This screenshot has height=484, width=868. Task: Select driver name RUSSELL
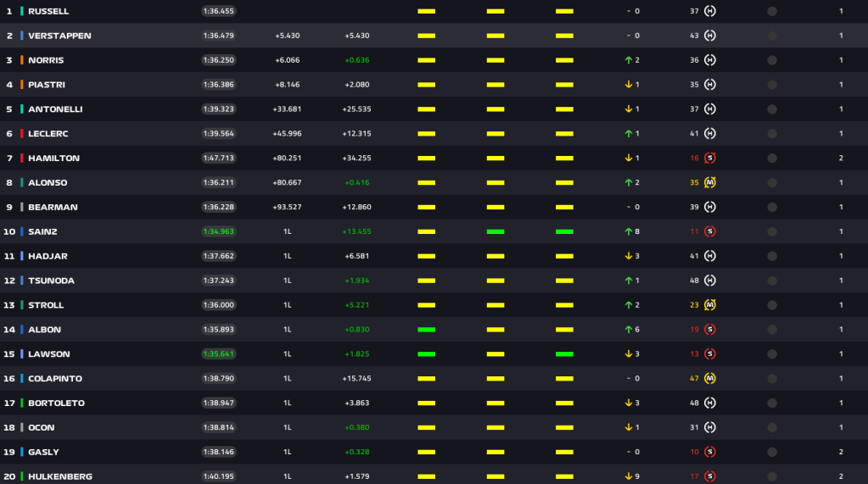pos(48,11)
